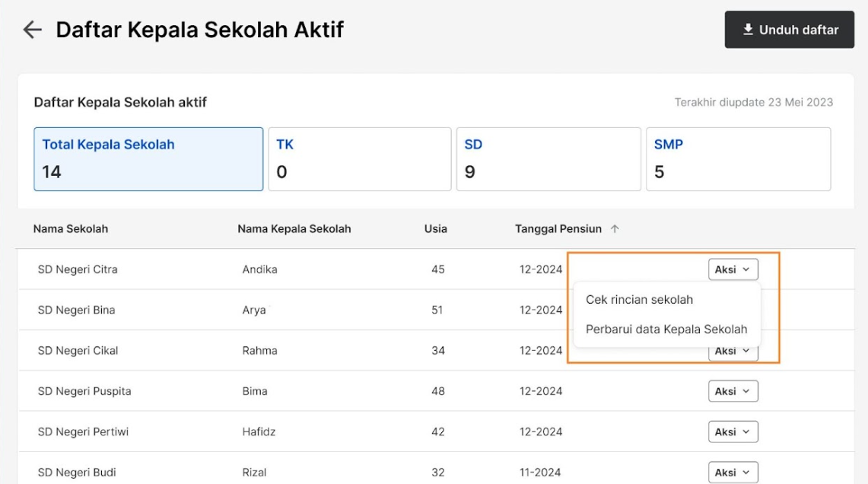This screenshot has width=868, height=484.
Task: Click the Unduh daftar download button
Action: 790,30
